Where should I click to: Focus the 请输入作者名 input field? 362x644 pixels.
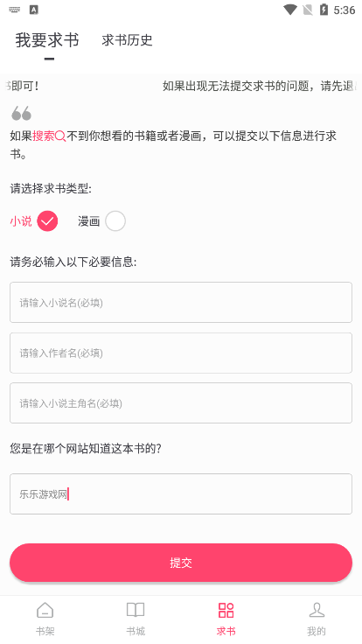click(x=181, y=353)
